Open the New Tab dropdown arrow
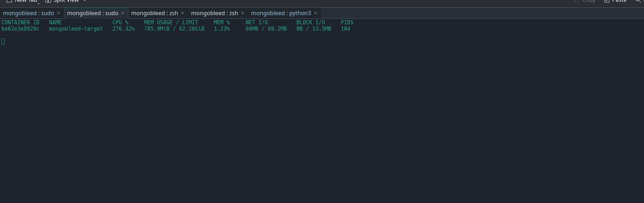 [x=38, y=3]
